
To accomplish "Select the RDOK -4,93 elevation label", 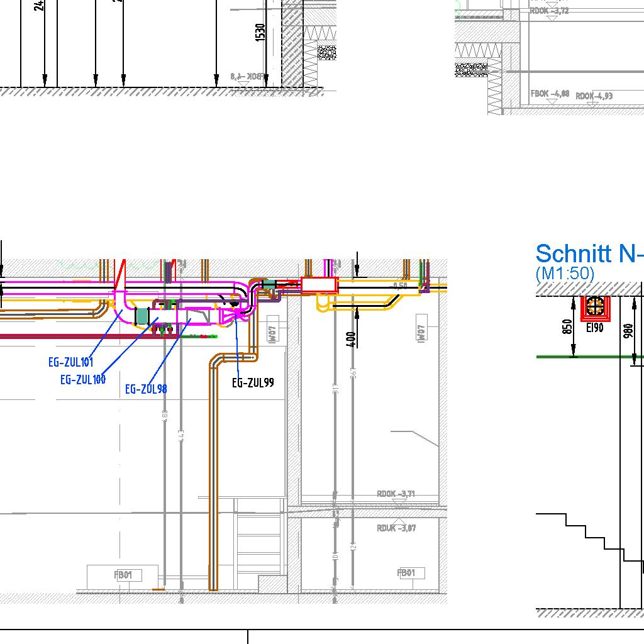I will (x=594, y=96).
